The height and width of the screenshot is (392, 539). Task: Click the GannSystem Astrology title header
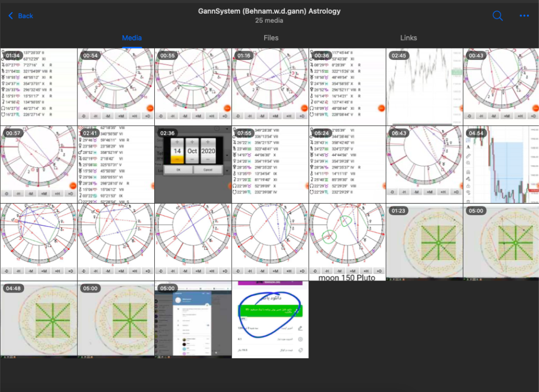pos(269,11)
